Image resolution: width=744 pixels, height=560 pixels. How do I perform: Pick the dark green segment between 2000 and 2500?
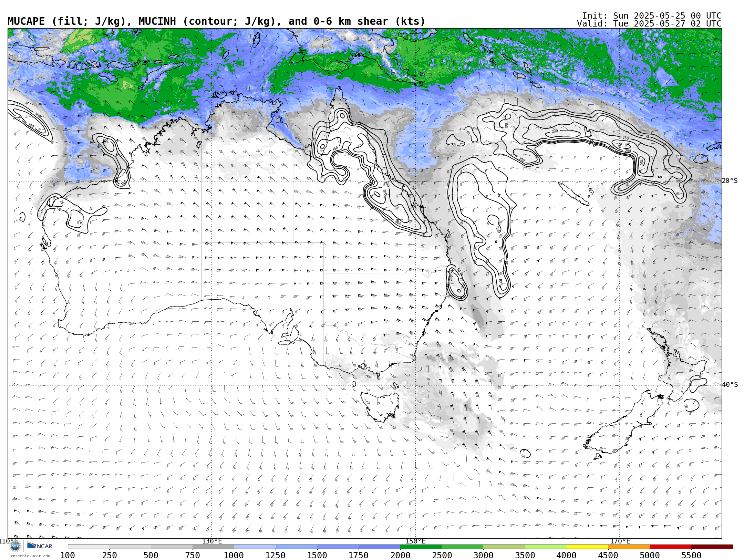pos(421,547)
